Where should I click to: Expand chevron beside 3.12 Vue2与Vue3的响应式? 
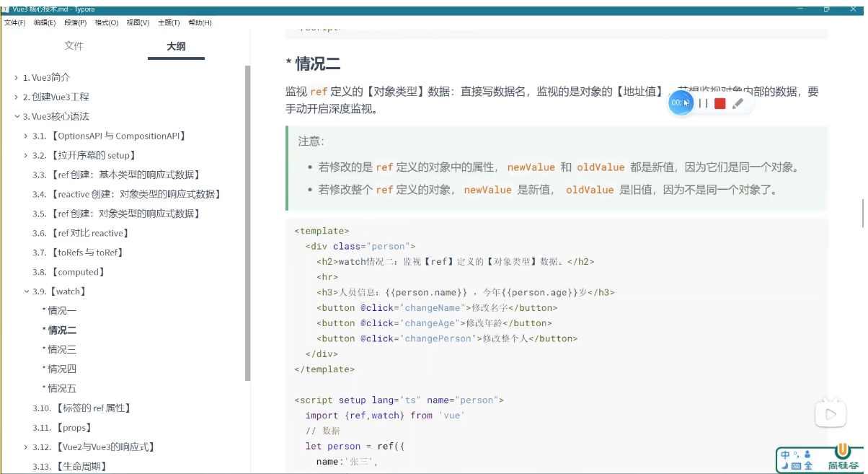click(27, 447)
